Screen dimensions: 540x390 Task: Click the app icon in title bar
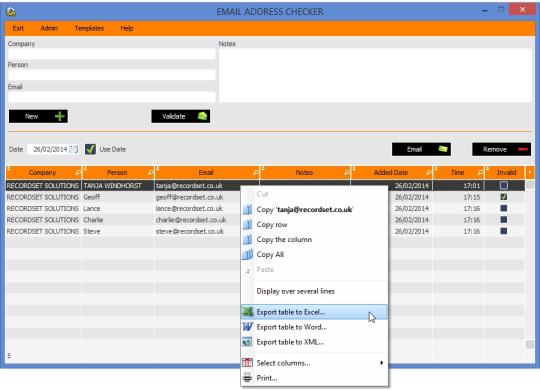(x=11, y=12)
